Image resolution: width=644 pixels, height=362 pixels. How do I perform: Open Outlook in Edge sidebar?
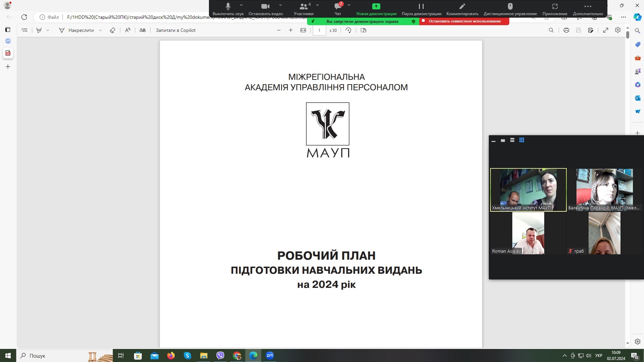638,98
